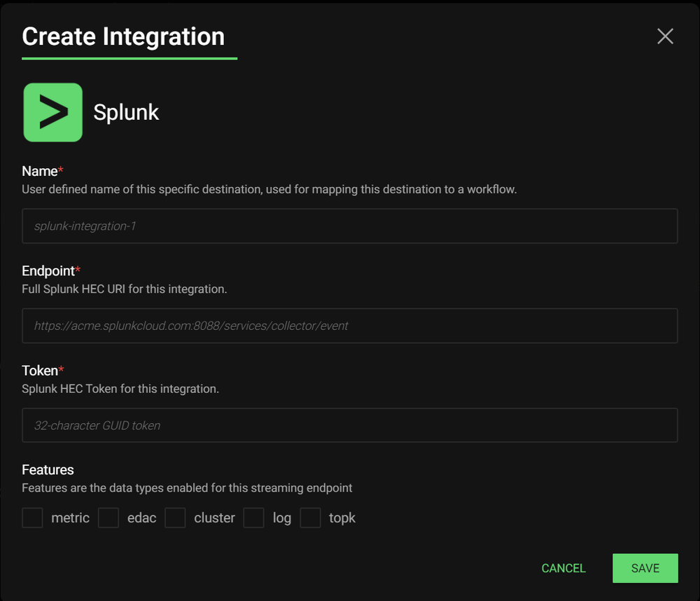Click the 'Token' field label
Image resolution: width=700 pixels, height=601 pixels.
(40, 371)
